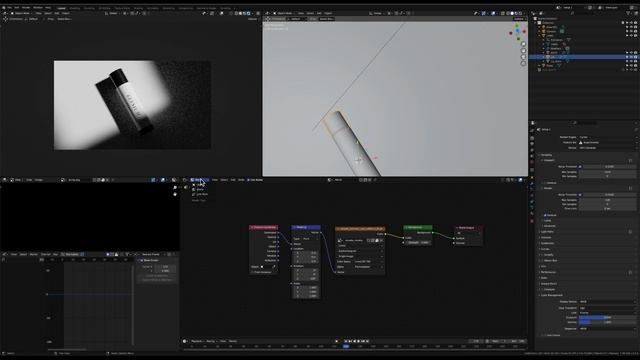The height and width of the screenshot is (360, 640).
Task: Open the Edit menu in top bar
Action: (x=17, y=8)
